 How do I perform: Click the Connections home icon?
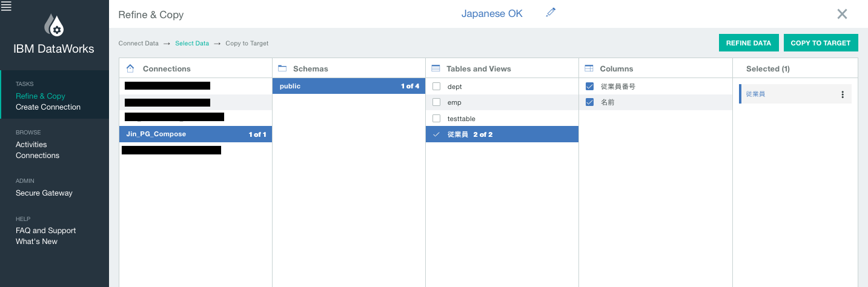(130, 68)
